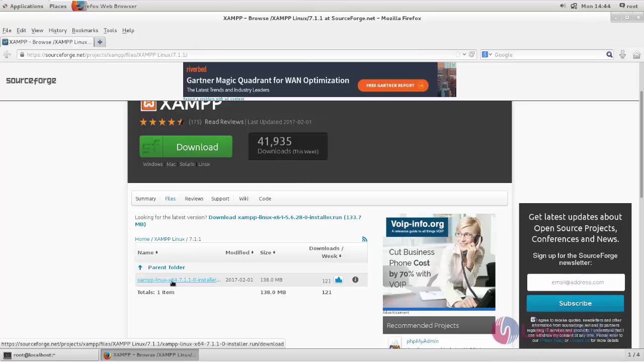Screen dimensions: 644x362
Task: Select the XAMPP browser tab
Action: pos(47,42)
